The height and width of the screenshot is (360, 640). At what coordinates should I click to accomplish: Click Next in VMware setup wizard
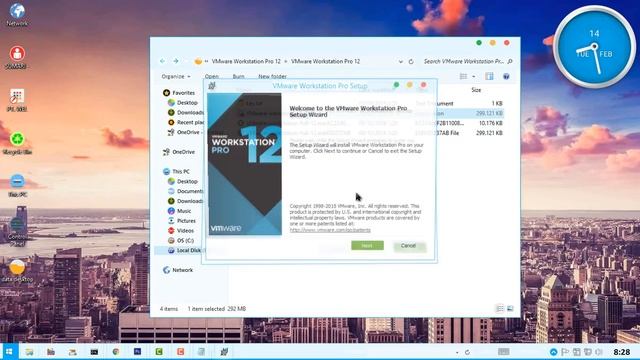point(367,245)
